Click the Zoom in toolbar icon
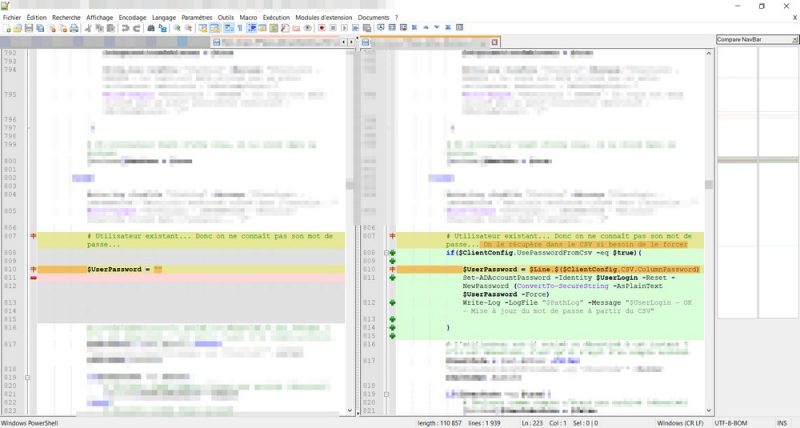 [177, 28]
